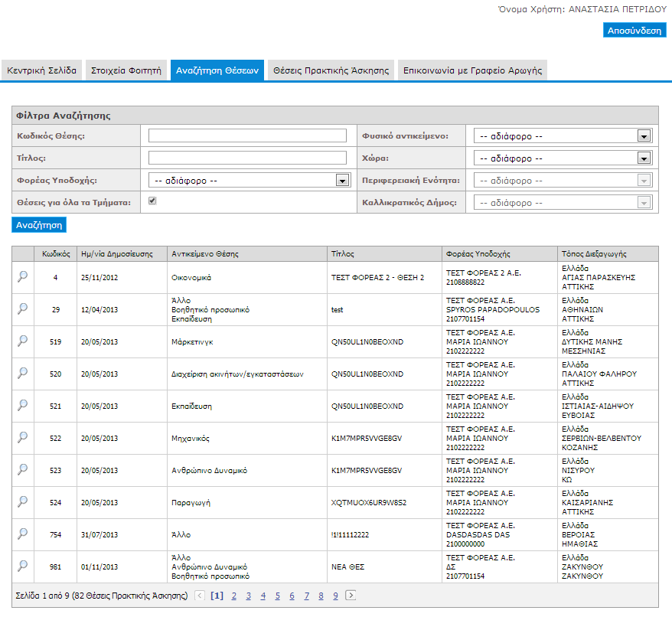Open details magnifier for position 520
The image size is (672, 617).
(22, 373)
